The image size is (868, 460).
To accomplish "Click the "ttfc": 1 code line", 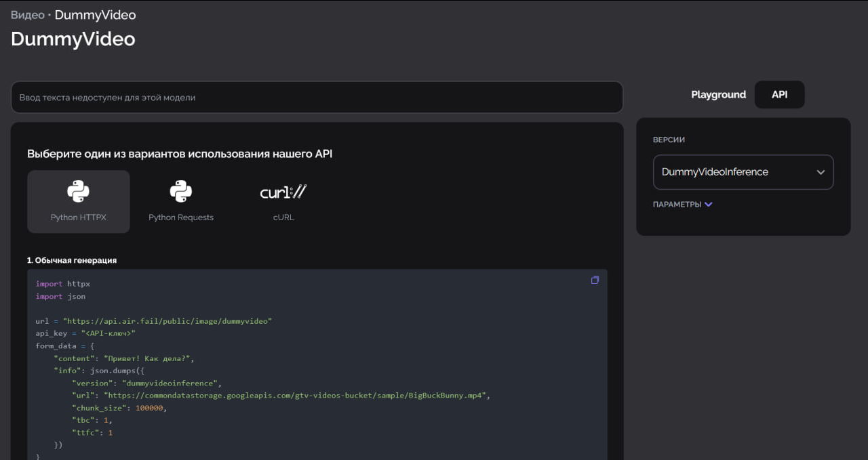I will click(x=92, y=432).
